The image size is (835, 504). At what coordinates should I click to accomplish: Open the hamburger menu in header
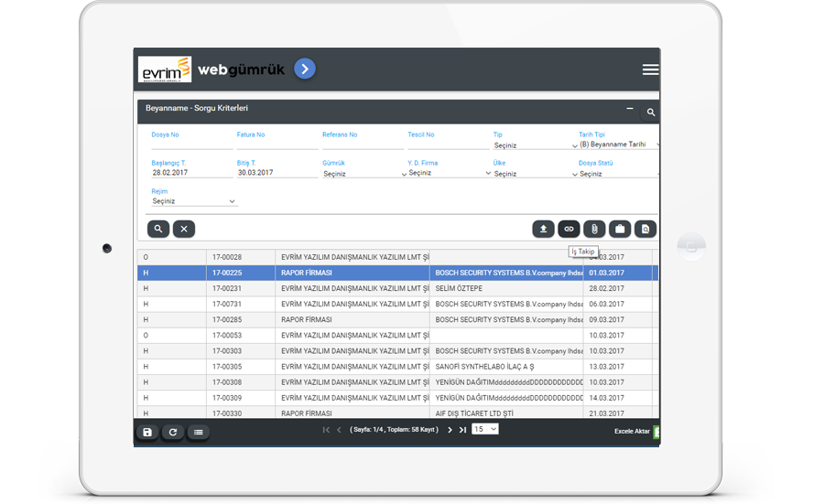tap(650, 70)
